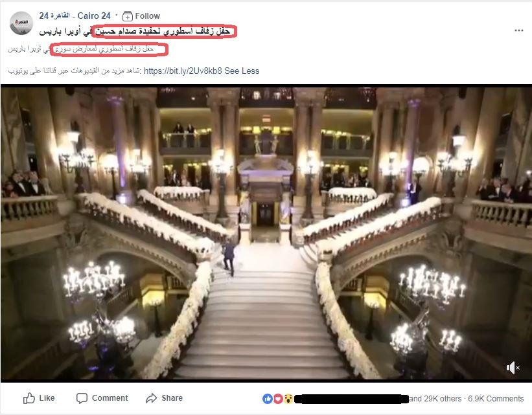Open the Cairo 24 page name link
The image size is (532, 415).
point(75,16)
